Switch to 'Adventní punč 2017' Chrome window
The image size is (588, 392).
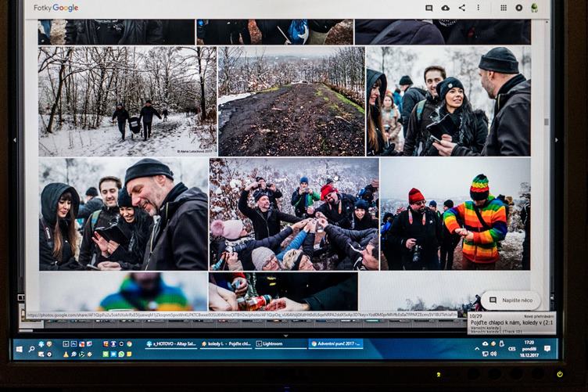(x=335, y=343)
